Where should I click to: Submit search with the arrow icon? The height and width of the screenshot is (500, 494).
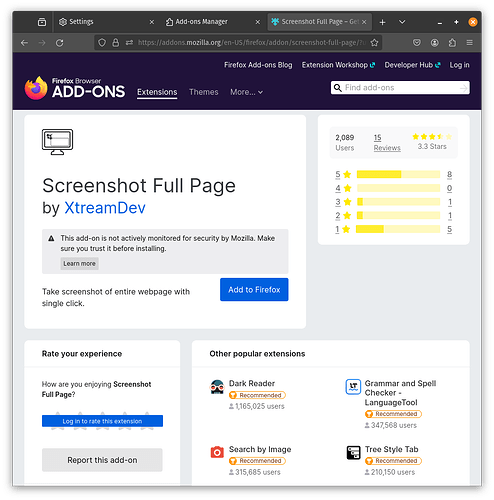click(463, 88)
